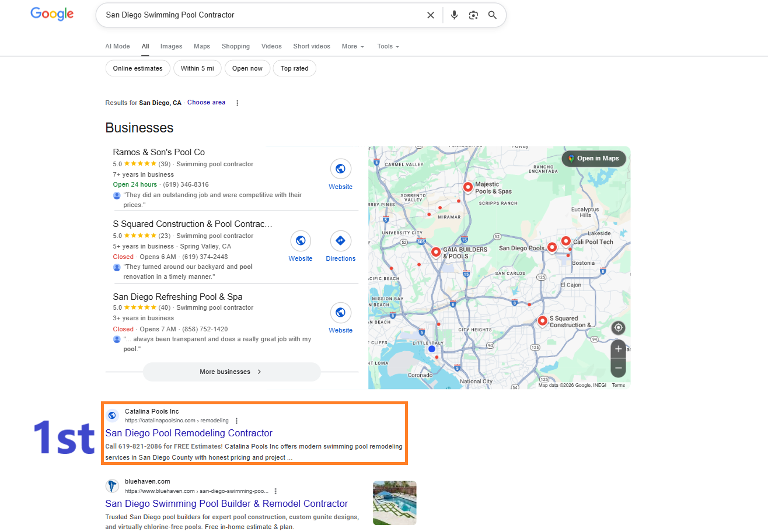This screenshot has height=532, width=768.
Task: Click Terms link on the map
Action: click(618, 385)
